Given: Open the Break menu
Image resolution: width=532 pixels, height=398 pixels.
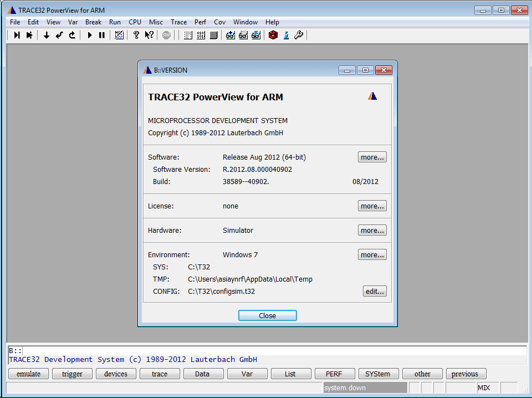Looking at the screenshot, I should (x=93, y=22).
